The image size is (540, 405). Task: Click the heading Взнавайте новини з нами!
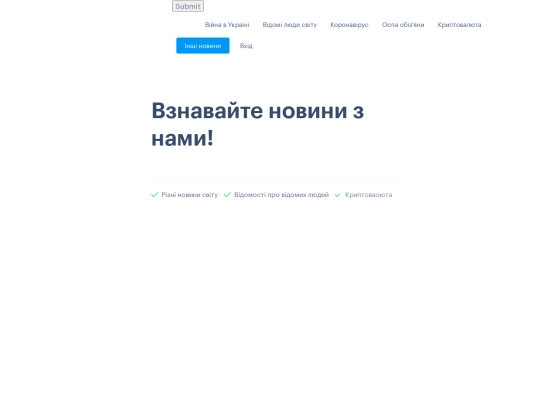258,124
